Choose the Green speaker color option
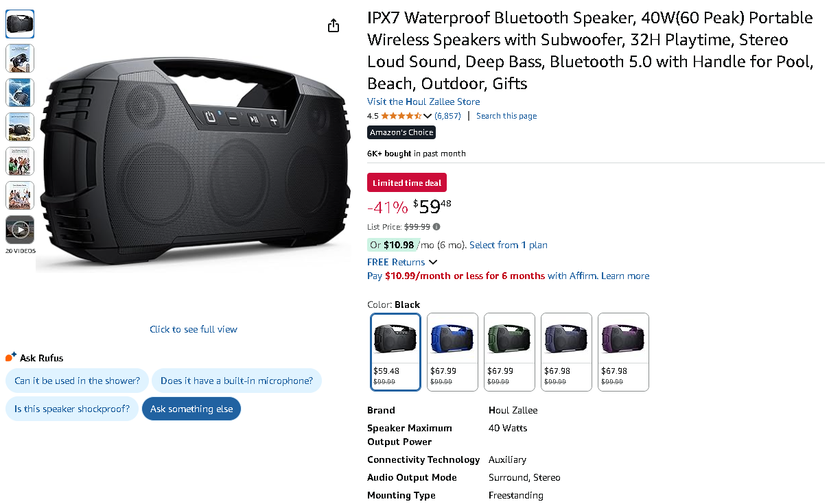The width and height of the screenshot is (829, 504). [x=509, y=352]
